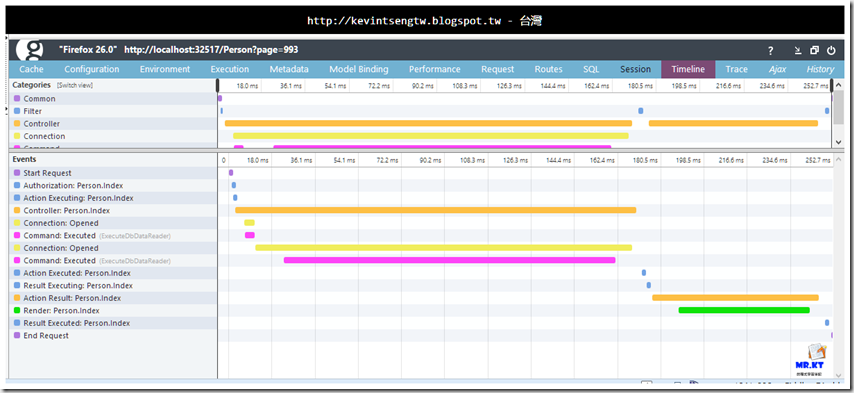Select the Session tab
The image size is (854, 393).
click(636, 69)
